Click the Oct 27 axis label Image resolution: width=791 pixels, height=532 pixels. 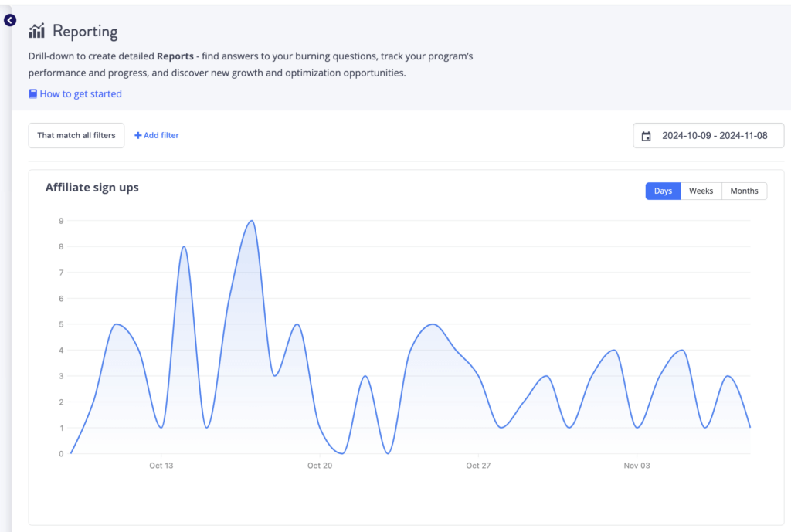coord(477,465)
